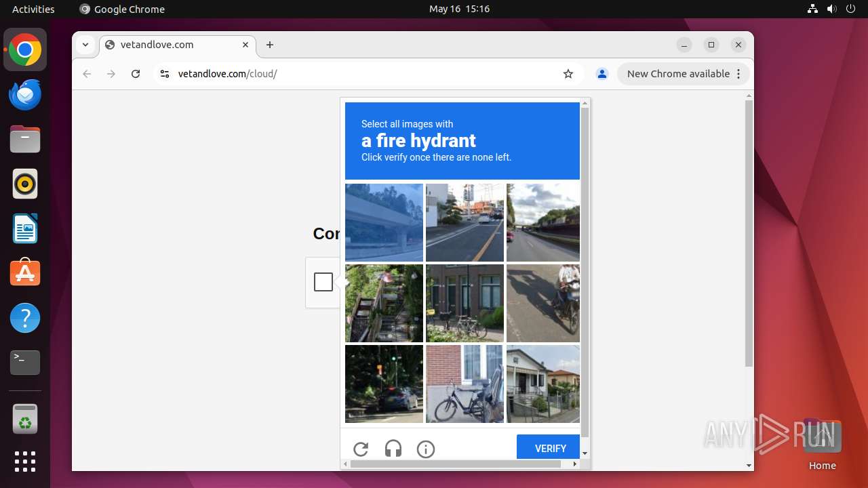
Task: Click captcha panel scroll up arrow
Action: (585, 103)
